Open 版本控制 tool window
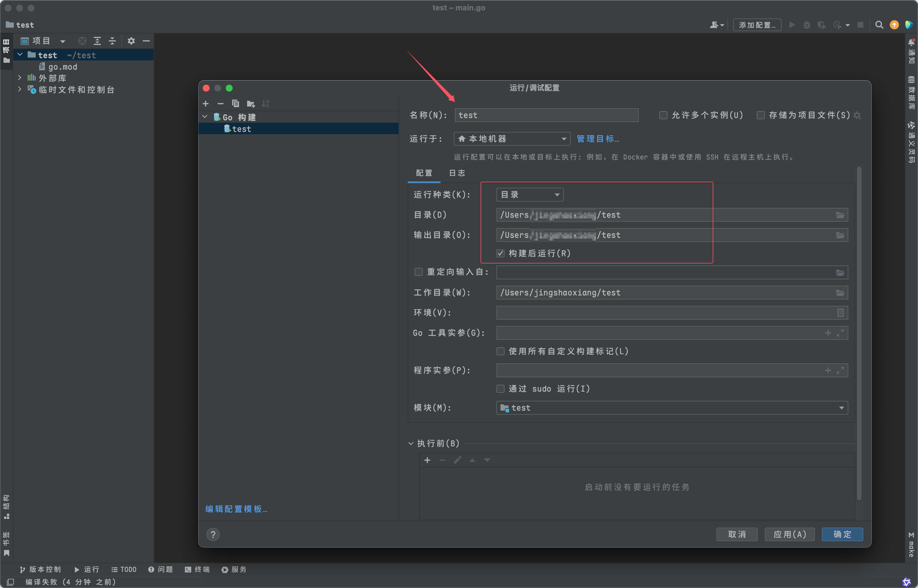918x588 pixels. click(40, 569)
